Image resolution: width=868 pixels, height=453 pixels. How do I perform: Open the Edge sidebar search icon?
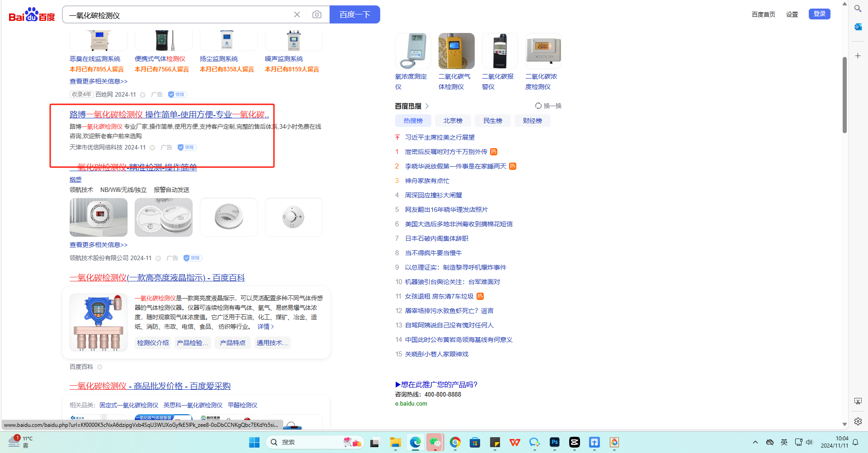coord(858,8)
